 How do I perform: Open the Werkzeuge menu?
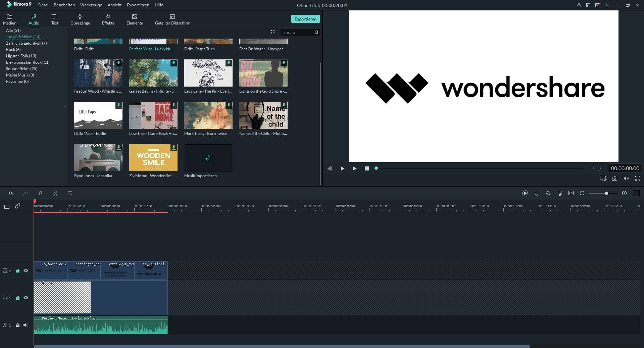tap(91, 5)
